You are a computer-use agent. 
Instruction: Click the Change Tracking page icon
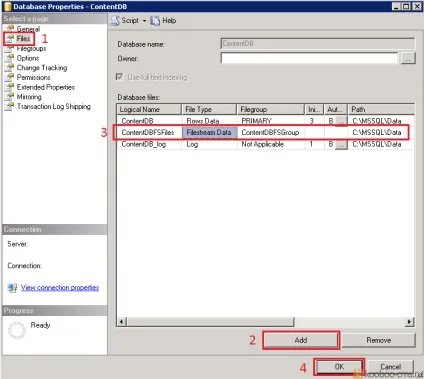10,68
